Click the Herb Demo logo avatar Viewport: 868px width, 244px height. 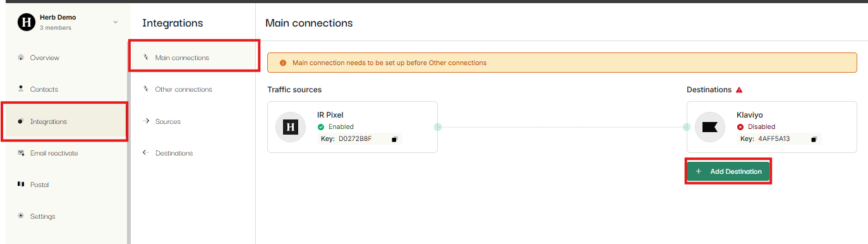coord(26,22)
